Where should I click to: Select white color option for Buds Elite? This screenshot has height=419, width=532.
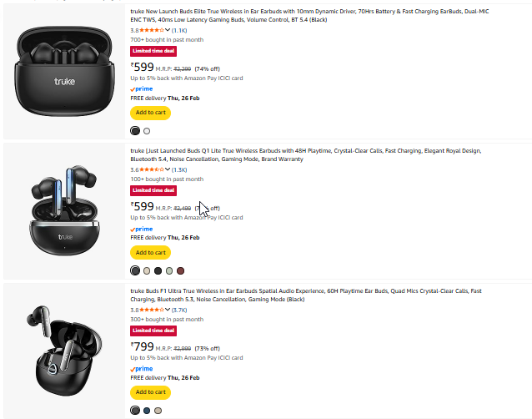[147, 130]
